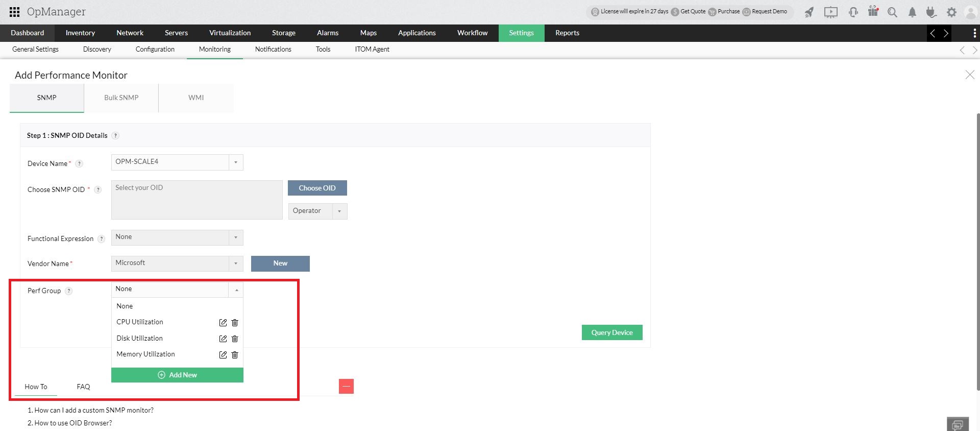980x431 pixels.
Task: Open 'How can I add a custom SNMP monitor?'
Action: (x=94, y=411)
